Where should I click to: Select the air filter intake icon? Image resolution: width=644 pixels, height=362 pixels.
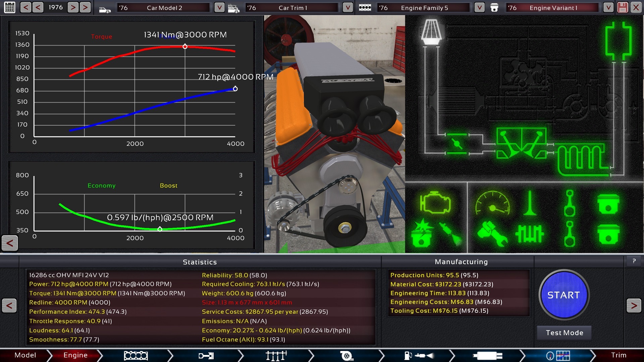coord(431,32)
